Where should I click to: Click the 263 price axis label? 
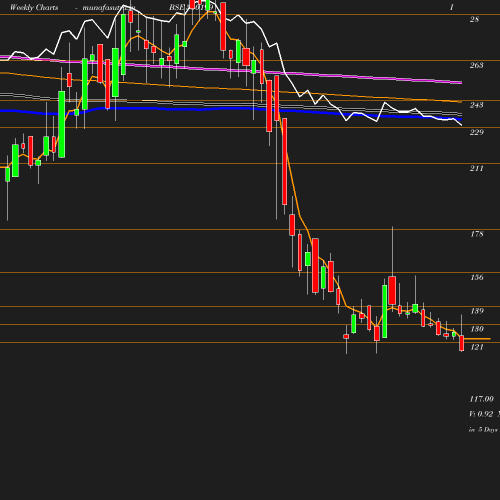(476, 65)
